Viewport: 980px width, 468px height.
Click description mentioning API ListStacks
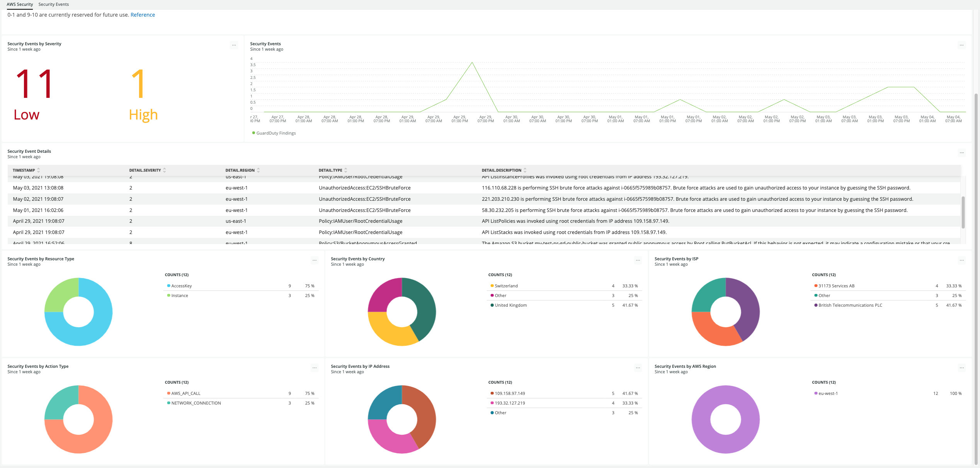574,232
